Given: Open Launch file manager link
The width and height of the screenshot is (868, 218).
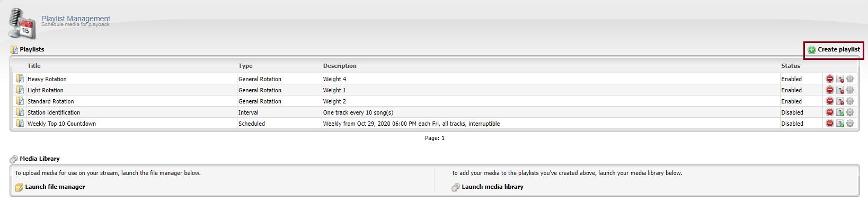Looking at the screenshot, I should pyautogui.click(x=55, y=187).
